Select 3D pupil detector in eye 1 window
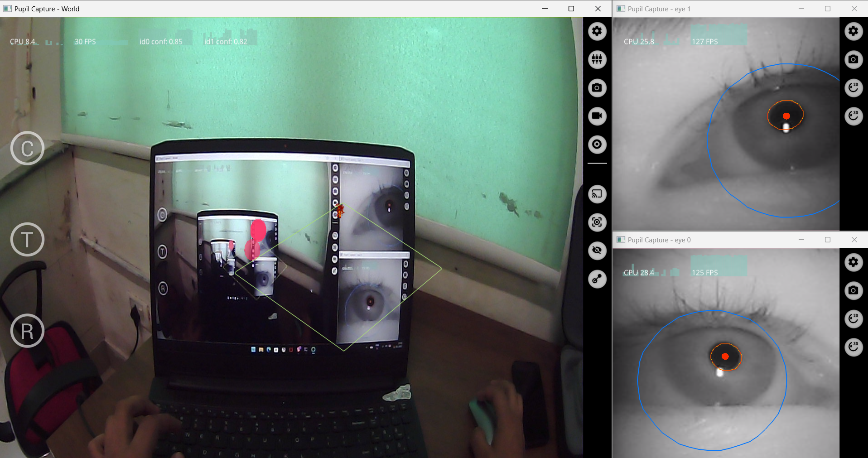Screen dimensions: 868x458 (x=854, y=116)
